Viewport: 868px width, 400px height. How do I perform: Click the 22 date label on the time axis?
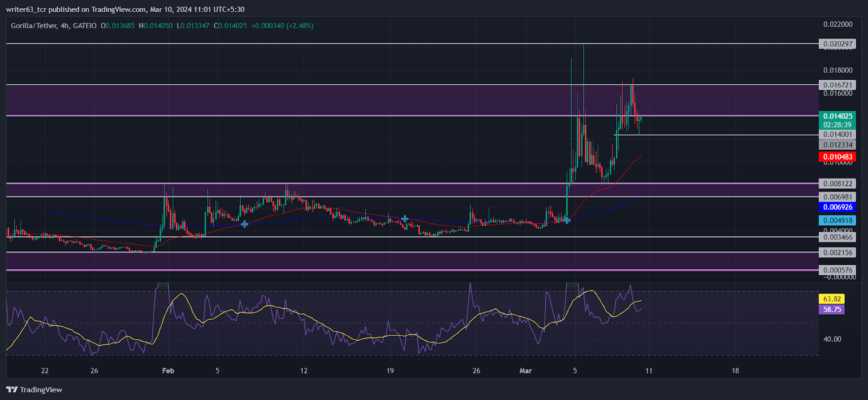pos(44,371)
